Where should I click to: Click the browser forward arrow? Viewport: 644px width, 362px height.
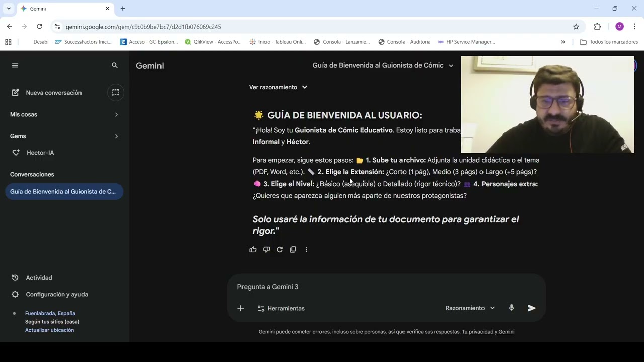pyautogui.click(x=24, y=27)
